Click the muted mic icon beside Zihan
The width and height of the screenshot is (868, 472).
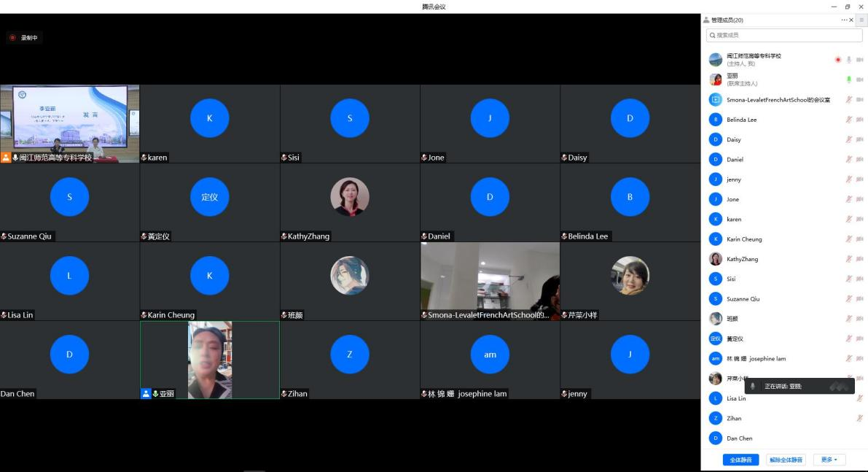[860, 418]
